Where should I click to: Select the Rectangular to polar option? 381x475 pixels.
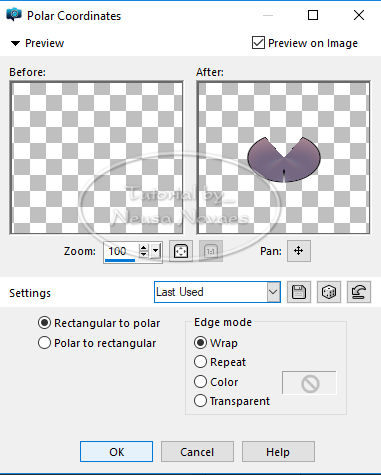pyautogui.click(x=44, y=323)
